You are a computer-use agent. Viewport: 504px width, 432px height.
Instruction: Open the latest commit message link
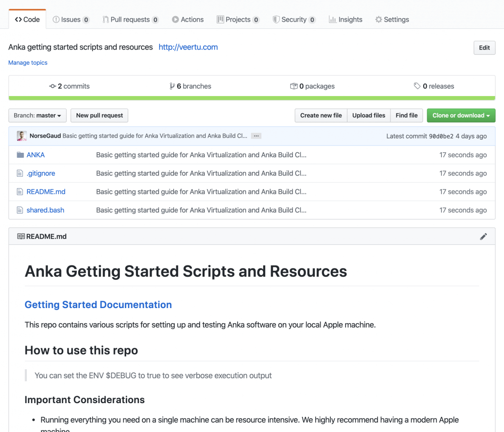pyautogui.click(x=155, y=136)
